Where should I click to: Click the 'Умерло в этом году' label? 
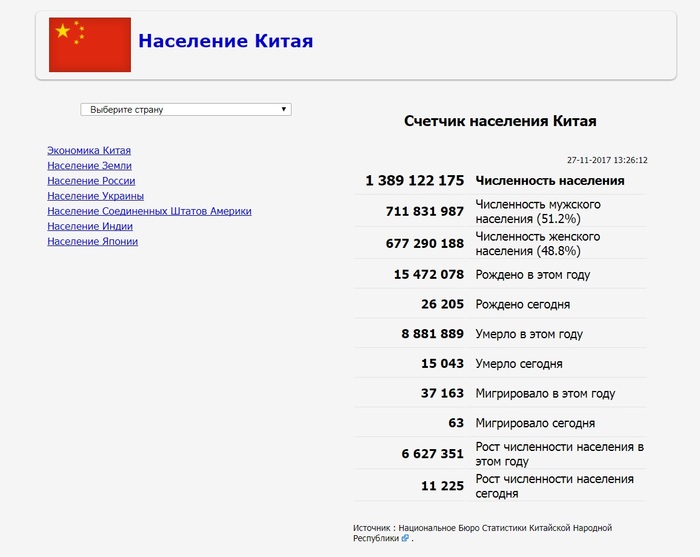click(529, 334)
